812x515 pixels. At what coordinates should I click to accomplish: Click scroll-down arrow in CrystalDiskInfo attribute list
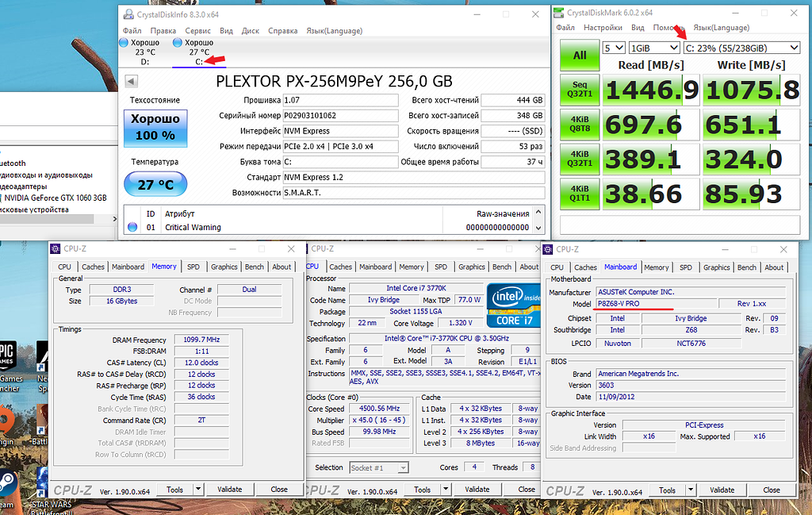point(538,228)
